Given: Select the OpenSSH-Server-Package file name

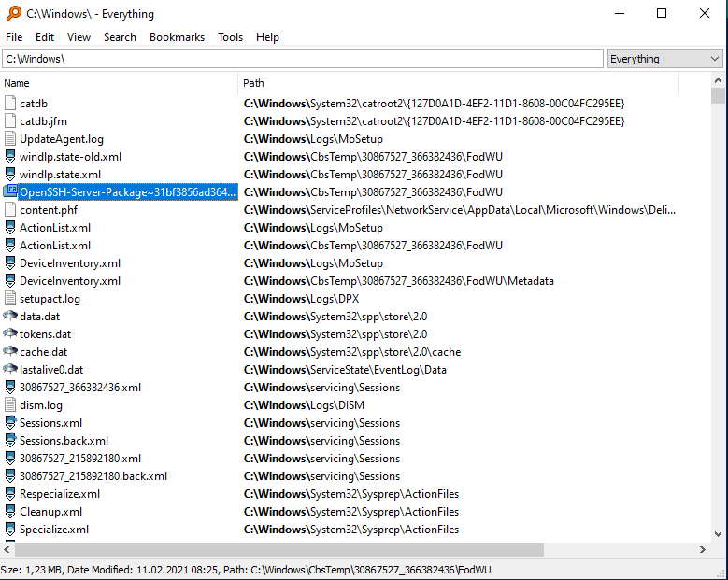Looking at the screenshot, I should point(128,192).
